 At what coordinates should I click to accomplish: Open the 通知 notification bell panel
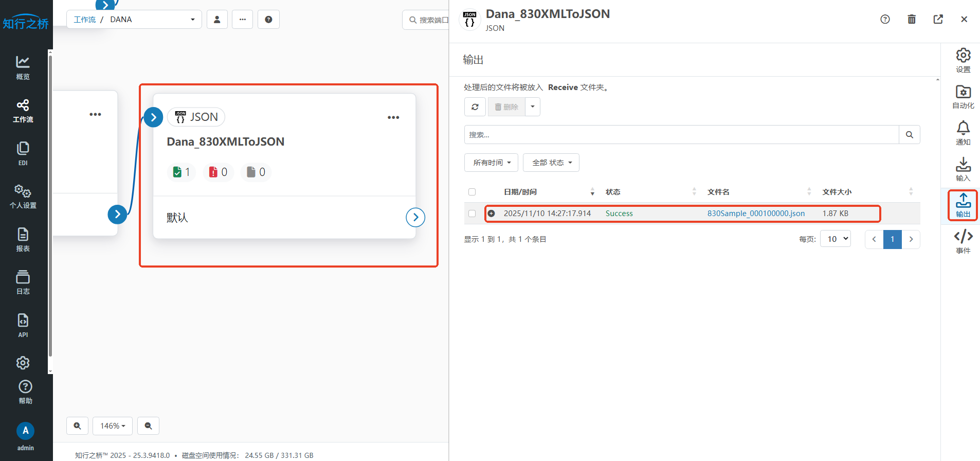point(963,133)
